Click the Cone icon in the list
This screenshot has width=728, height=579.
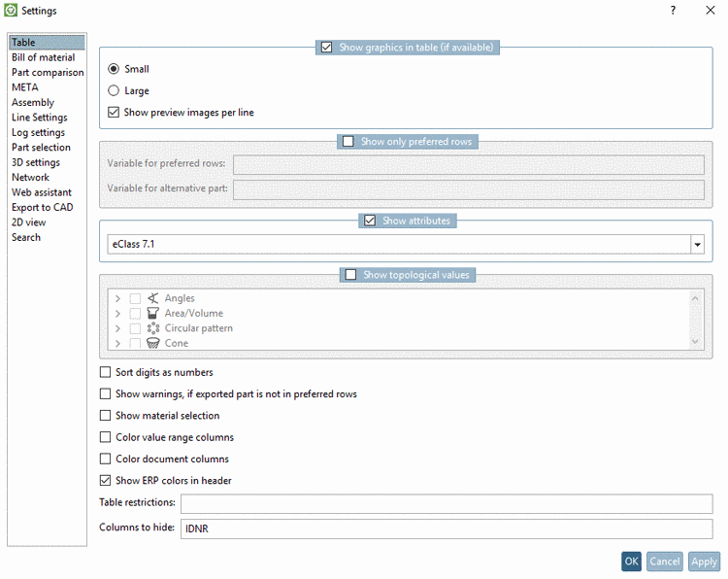152,343
